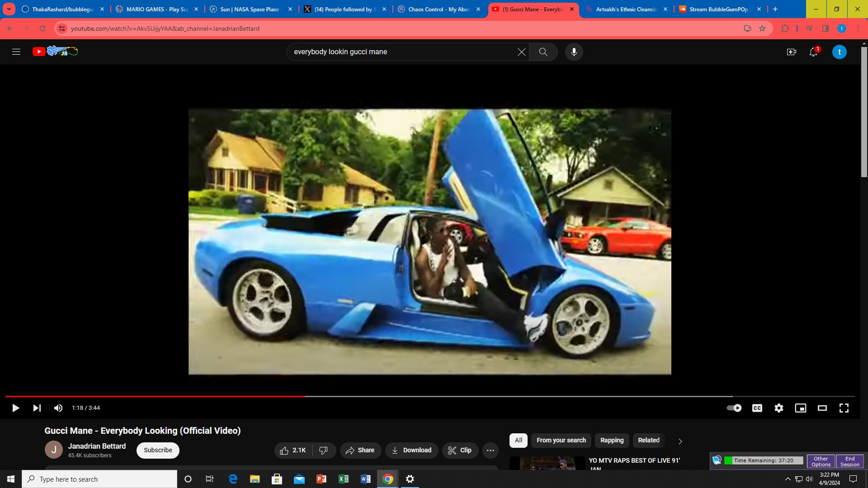Switch to MARIO GAMES tab
This screenshot has width=868, height=488.
(156, 9)
